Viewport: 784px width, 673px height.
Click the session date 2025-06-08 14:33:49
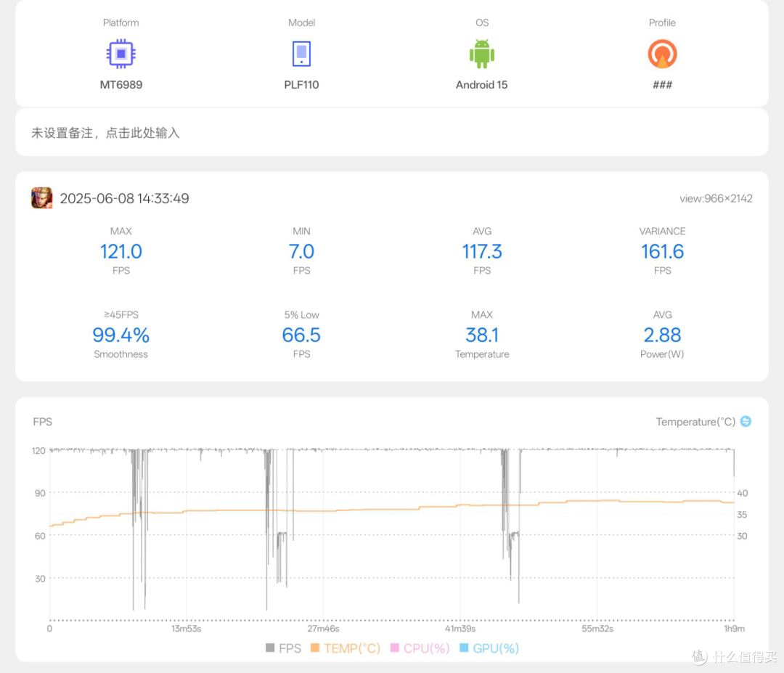click(x=125, y=198)
